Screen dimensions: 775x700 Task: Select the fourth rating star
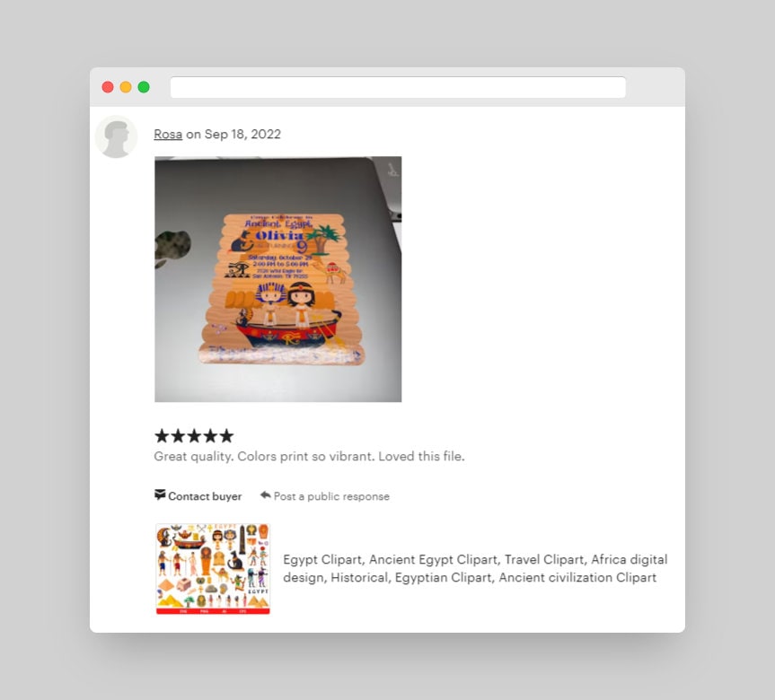click(210, 436)
